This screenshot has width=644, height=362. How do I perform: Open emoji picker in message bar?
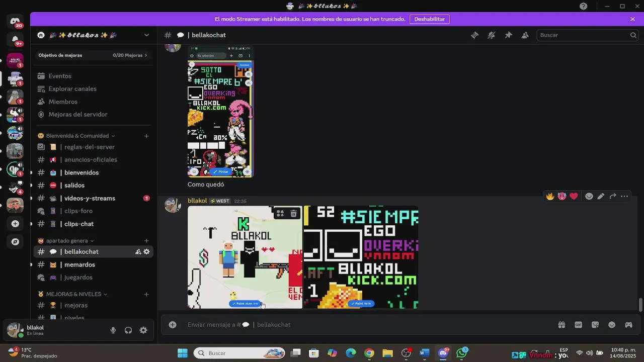click(612, 325)
